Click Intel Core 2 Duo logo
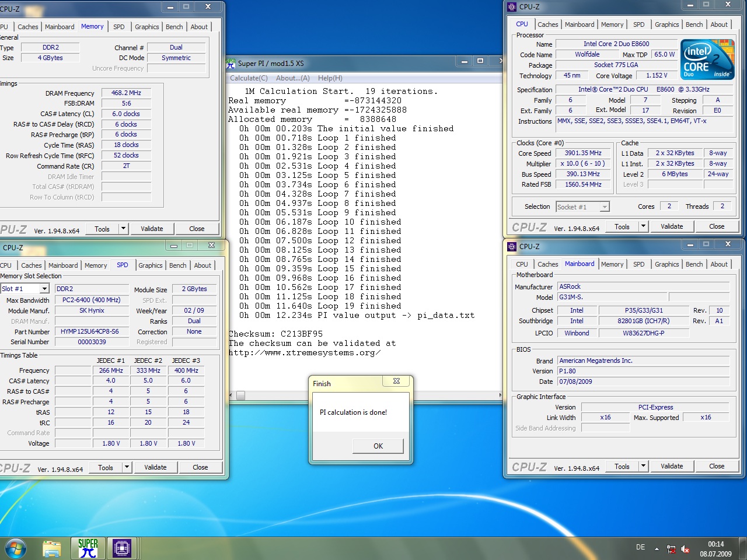The height and width of the screenshot is (560, 747). point(707,60)
